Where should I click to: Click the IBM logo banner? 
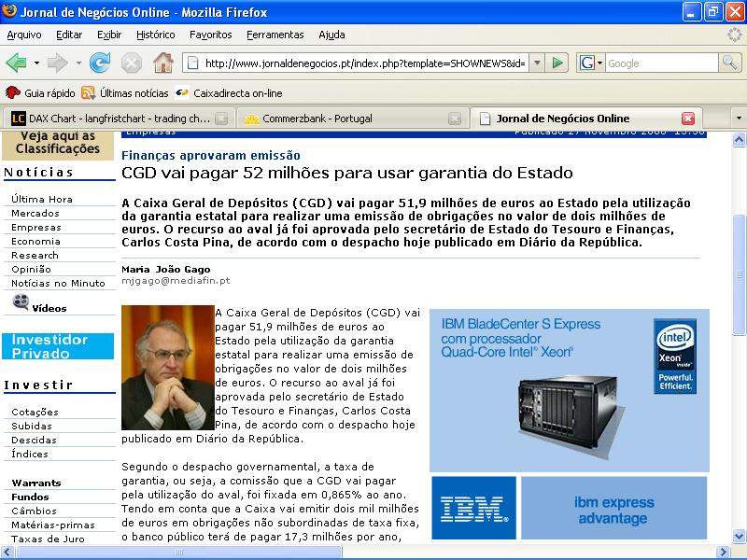tap(473, 508)
